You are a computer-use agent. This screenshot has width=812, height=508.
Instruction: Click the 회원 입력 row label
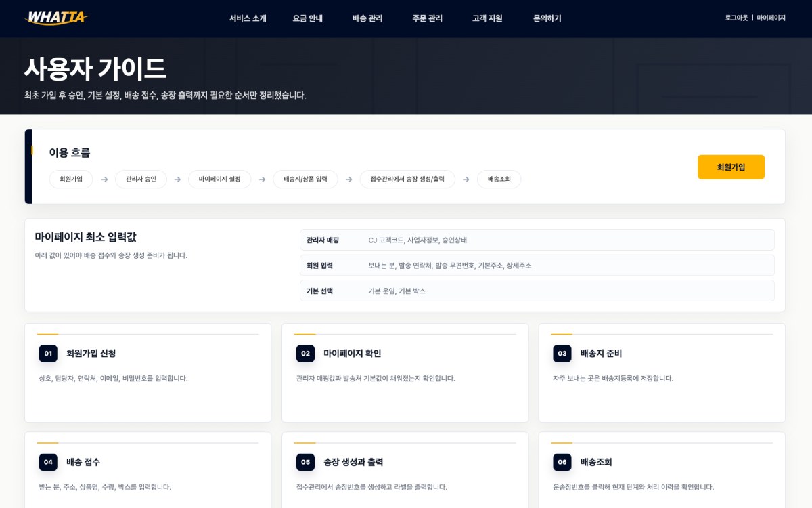click(x=319, y=266)
